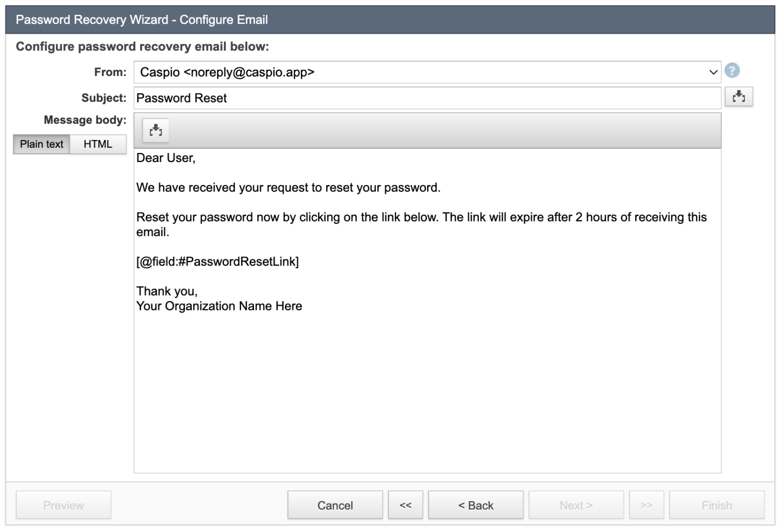Click the insert parameter icon beside Subject field
Viewport: 783px width, 532px height.
pos(739,96)
